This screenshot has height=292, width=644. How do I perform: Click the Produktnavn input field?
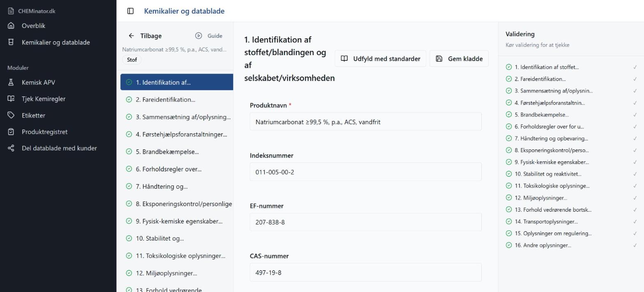tap(366, 122)
